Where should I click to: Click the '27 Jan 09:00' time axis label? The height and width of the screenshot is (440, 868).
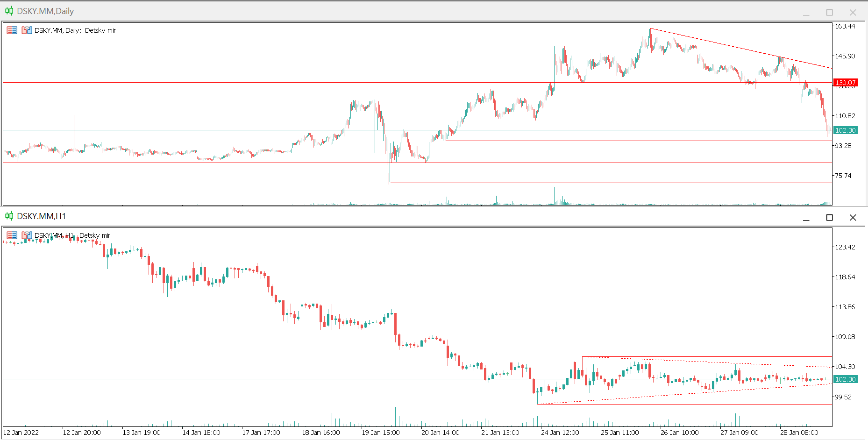(x=740, y=433)
